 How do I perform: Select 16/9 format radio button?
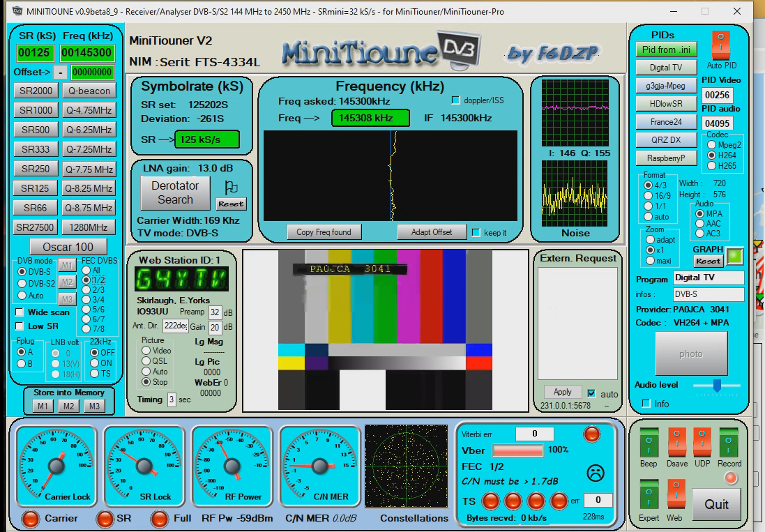649,195
